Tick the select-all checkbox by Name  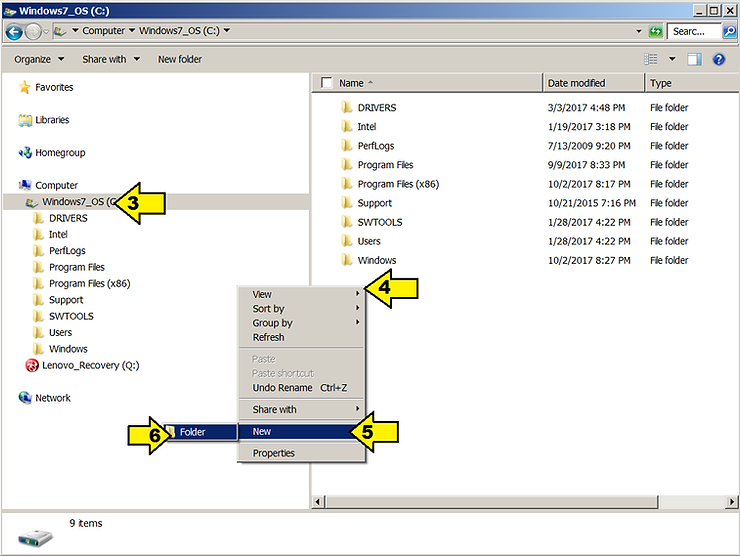(326, 83)
